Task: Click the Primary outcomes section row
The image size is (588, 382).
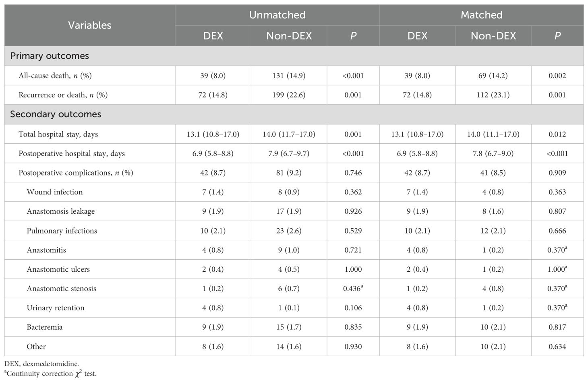Action: pyautogui.click(x=50, y=56)
